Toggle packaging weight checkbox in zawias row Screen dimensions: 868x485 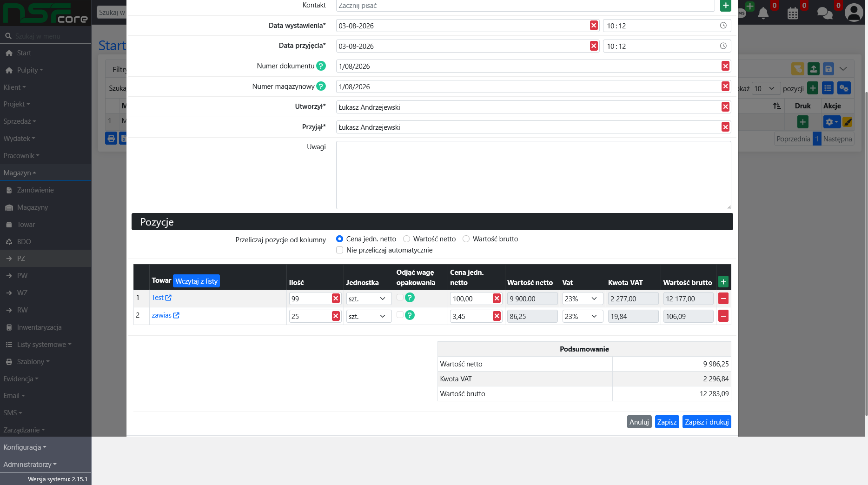point(400,315)
